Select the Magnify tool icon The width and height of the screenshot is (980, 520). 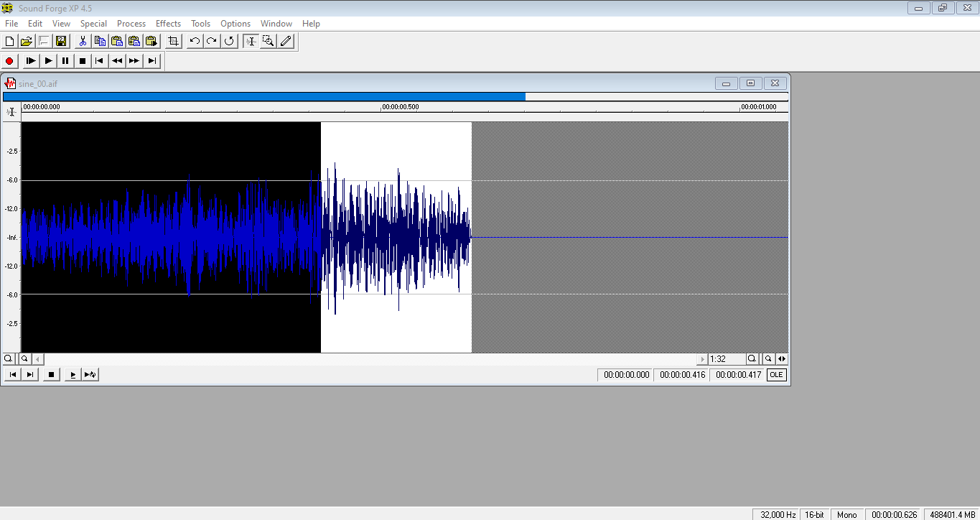(268, 41)
